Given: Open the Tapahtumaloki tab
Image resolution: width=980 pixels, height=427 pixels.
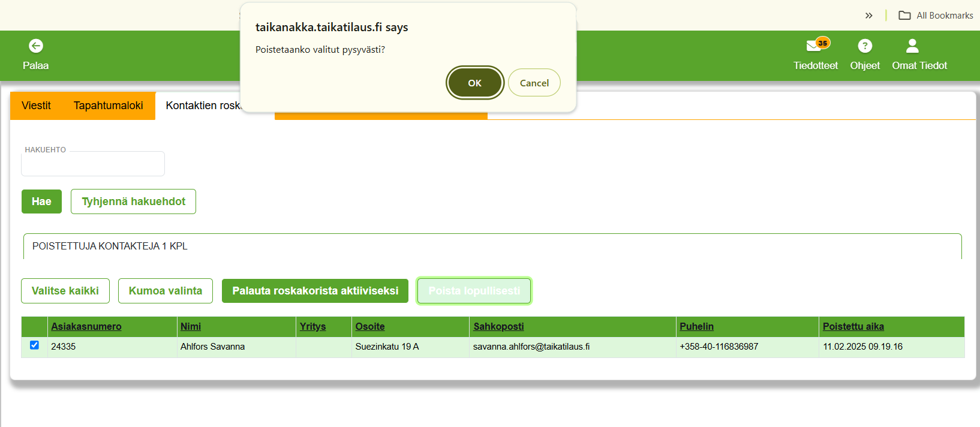Looking at the screenshot, I should 108,106.
